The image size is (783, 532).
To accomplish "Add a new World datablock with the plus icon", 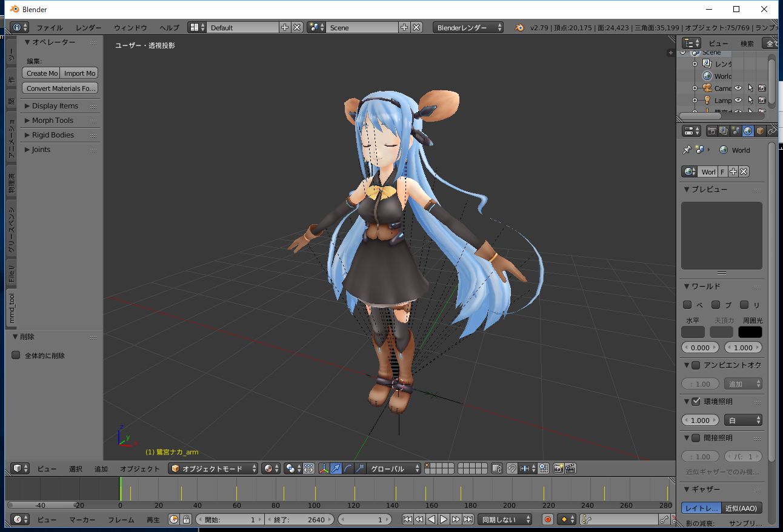I will pos(733,171).
